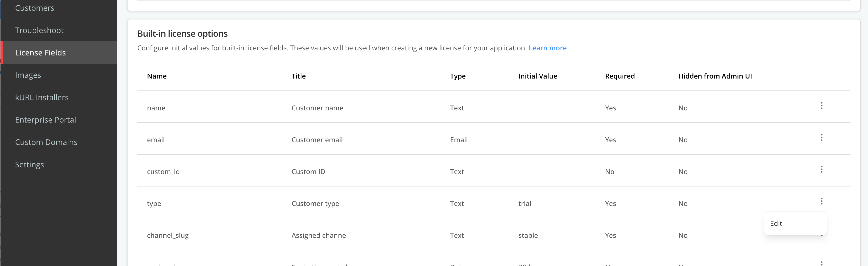Click the Name column header
This screenshot has width=868, height=266.
coord(157,76)
